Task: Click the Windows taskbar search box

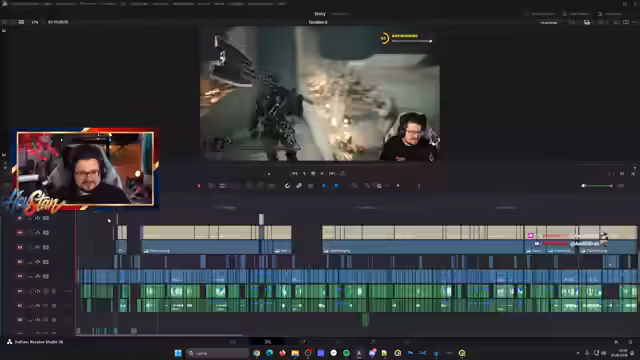Action: [218, 353]
